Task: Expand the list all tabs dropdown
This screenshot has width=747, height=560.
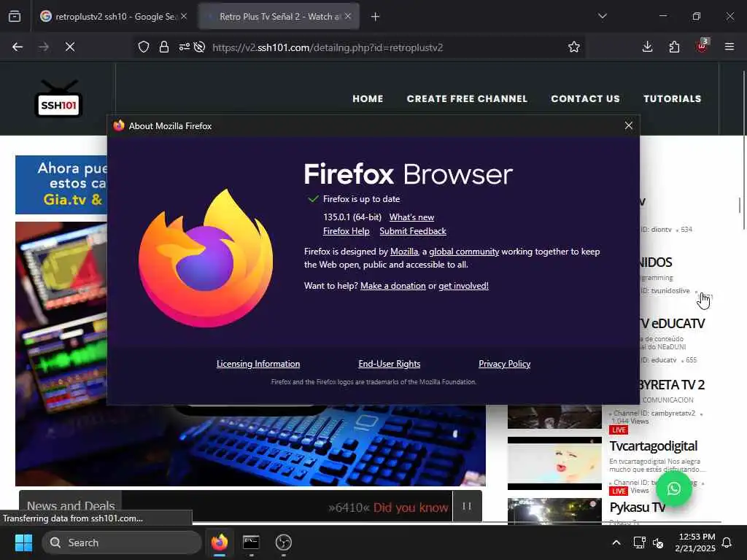Action: (602, 16)
